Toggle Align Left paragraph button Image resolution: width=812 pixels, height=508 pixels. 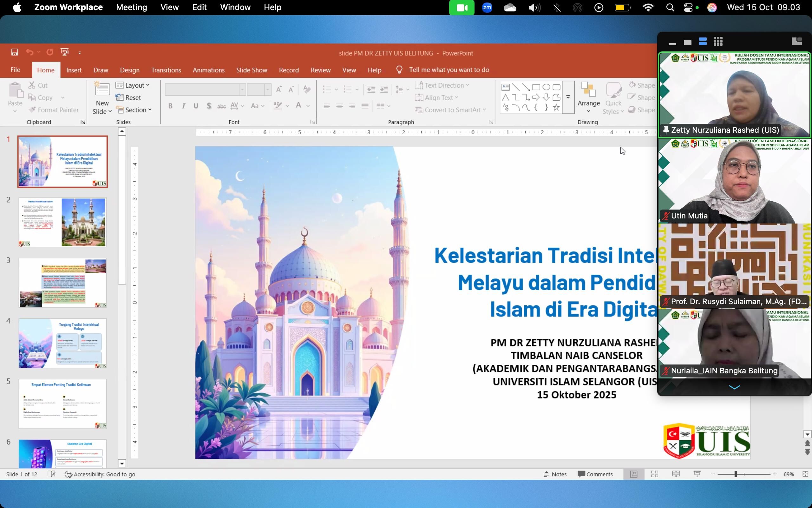click(326, 106)
